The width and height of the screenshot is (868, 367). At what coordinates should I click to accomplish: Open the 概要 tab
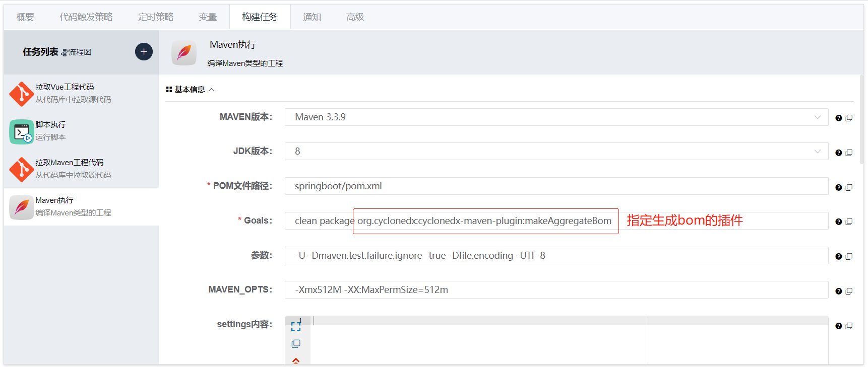(x=25, y=17)
